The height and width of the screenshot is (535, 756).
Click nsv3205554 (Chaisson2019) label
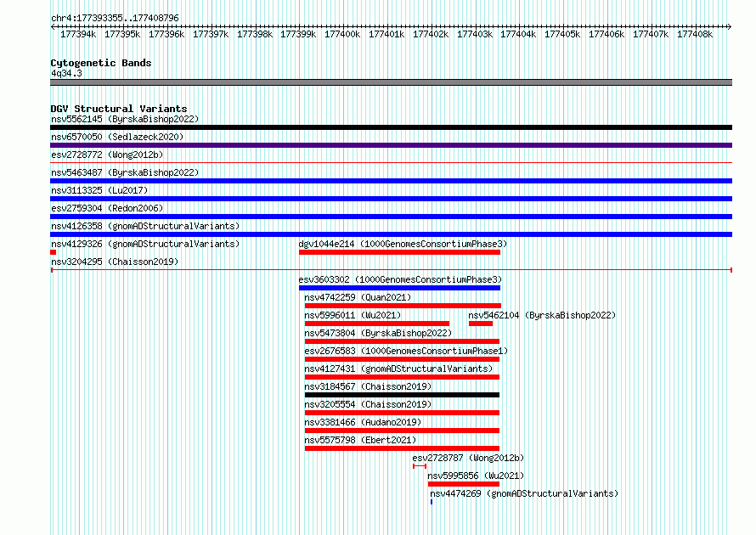tap(368, 404)
